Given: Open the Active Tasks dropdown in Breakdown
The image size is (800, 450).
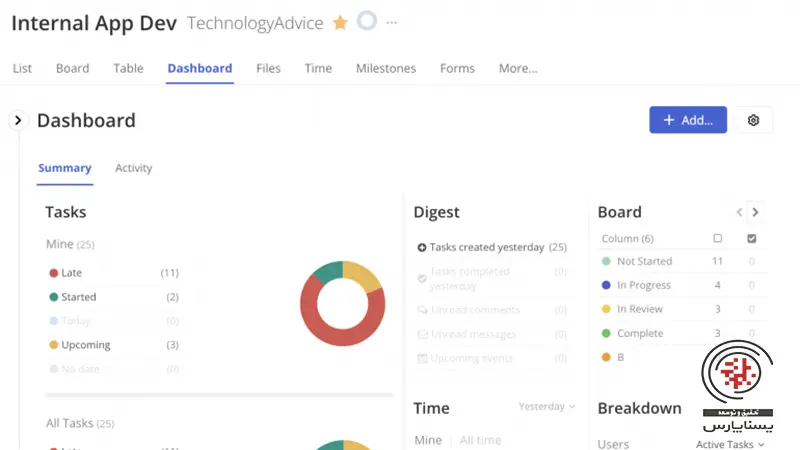Looking at the screenshot, I should 730,444.
